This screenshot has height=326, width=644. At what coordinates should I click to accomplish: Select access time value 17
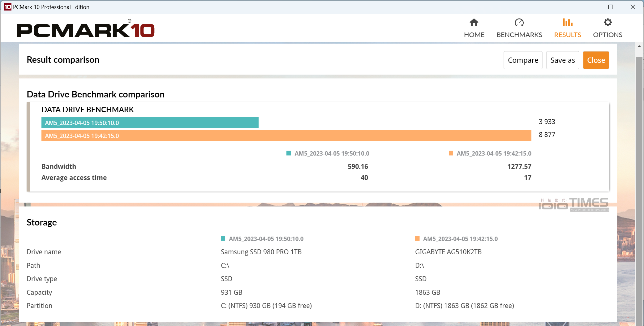point(527,178)
